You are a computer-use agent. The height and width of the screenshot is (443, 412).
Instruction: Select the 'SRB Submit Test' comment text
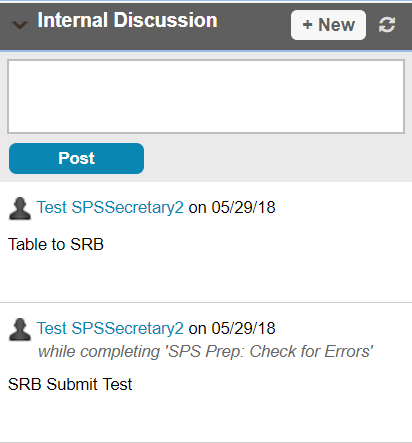[x=70, y=384]
